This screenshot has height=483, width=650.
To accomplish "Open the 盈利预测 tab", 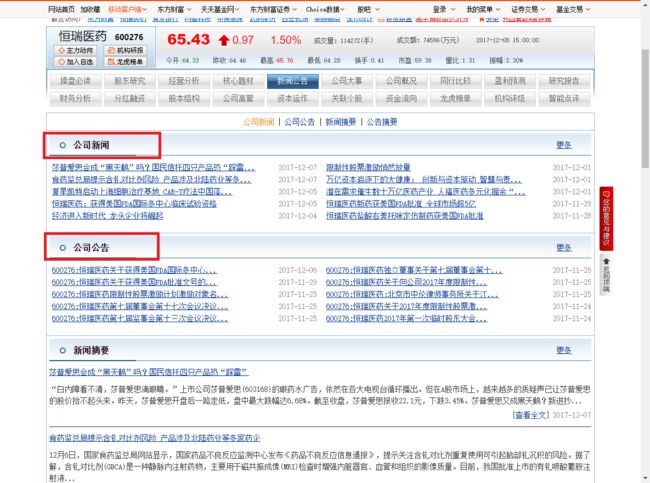I will tap(509, 81).
